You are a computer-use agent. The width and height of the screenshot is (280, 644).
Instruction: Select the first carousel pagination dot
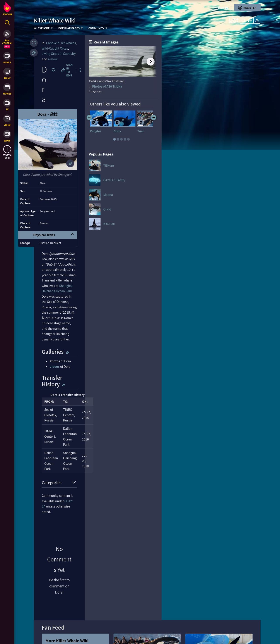pos(114,140)
